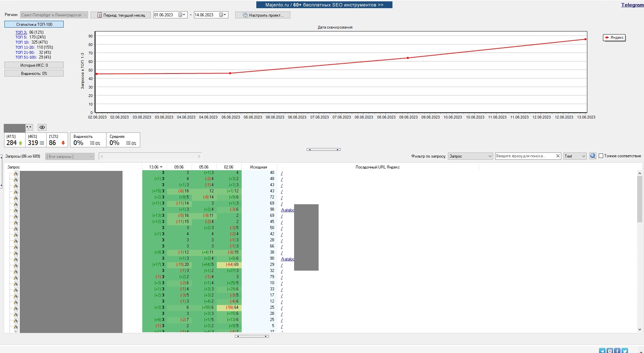Click the magnifier search icon in the filter bar
Screen dimensions: 644x353
(x=593, y=156)
